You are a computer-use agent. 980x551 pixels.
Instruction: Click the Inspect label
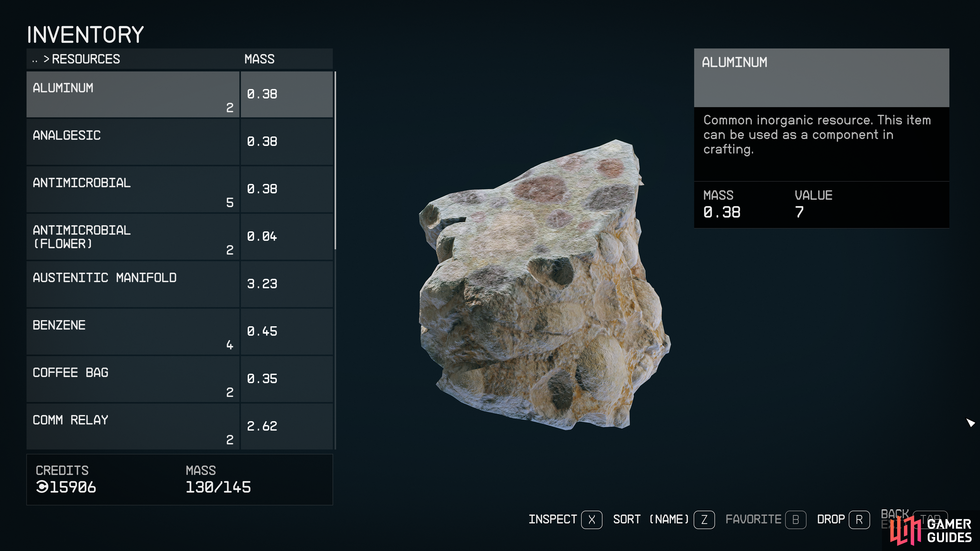(x=553, y=519)
